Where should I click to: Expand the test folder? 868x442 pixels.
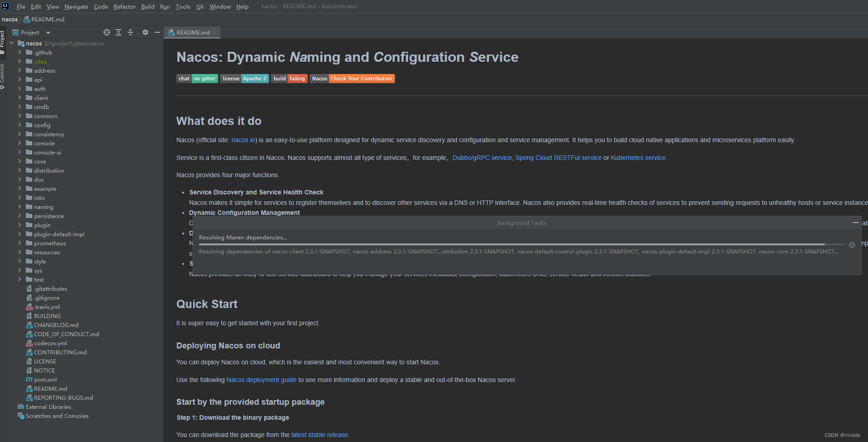pos(20,279)
